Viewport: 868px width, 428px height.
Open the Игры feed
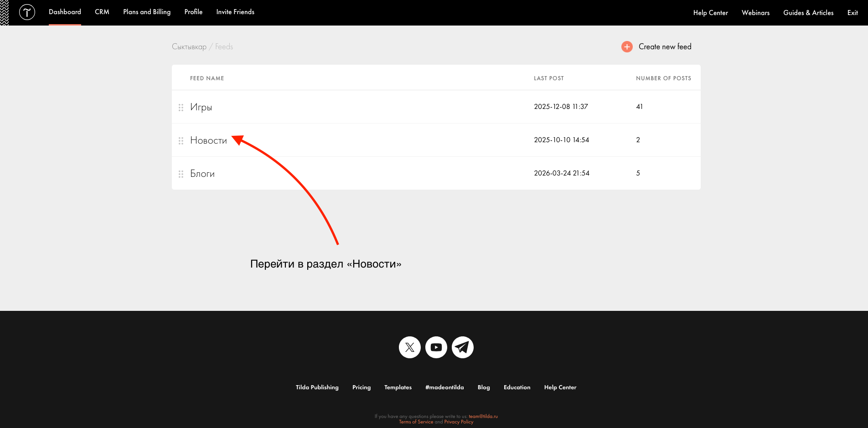pyautogui.click(x=201, y=107)
